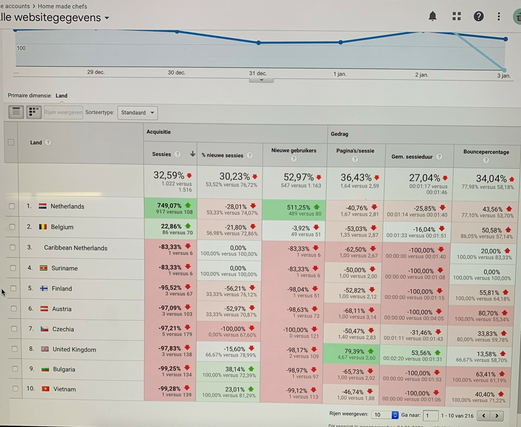Toggle the select-all rows checkbox
This screenshot has height=427, width=521.
pyautogui.click(x=11, y=142)
